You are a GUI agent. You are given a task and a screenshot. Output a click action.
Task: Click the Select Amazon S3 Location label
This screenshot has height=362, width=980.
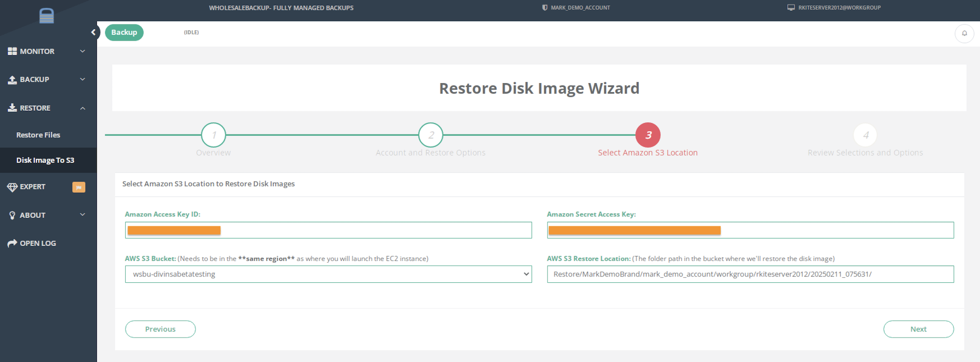point(648,153)
